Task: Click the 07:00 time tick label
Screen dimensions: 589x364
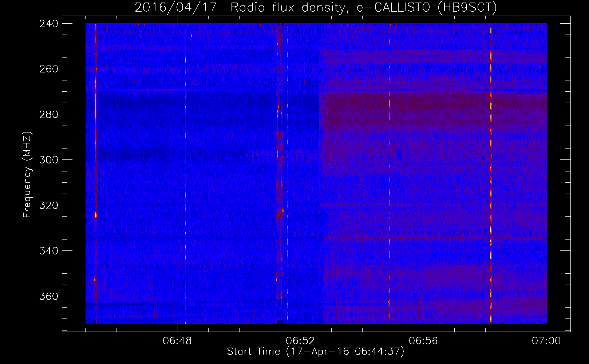Action: [546, 341]
